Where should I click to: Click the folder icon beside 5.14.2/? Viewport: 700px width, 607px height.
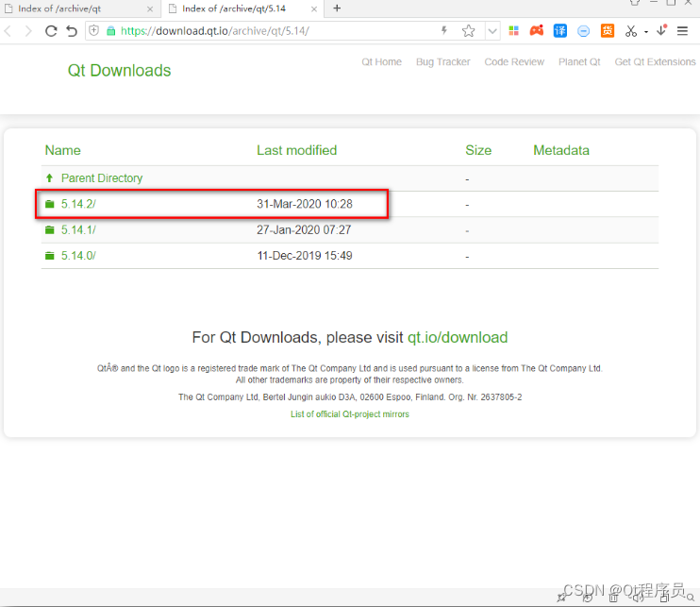[50, 204]
